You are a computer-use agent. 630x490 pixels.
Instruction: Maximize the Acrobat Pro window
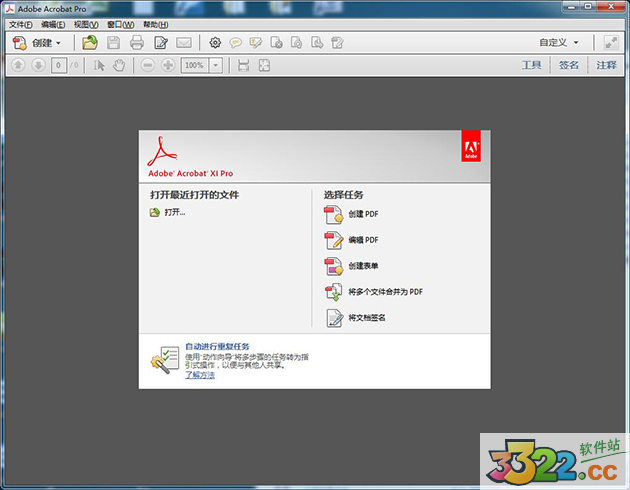(x=588, y=7)
